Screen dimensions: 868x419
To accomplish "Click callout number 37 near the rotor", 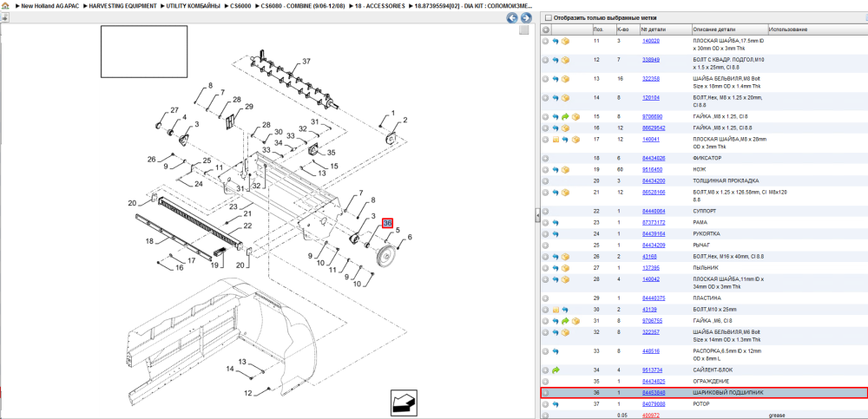I will 306,61.
